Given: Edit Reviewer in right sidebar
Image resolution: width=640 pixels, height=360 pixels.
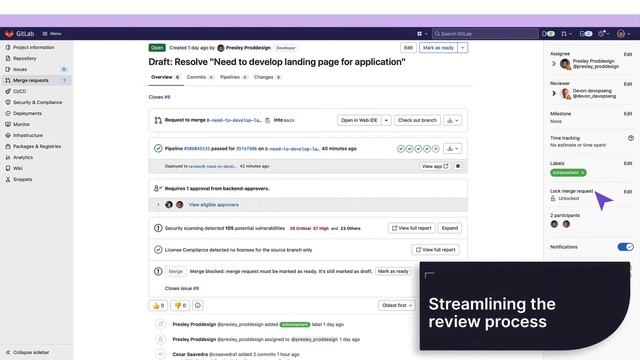Looking at the screenshot, I should pyautogui.click(x=628, y=84).
